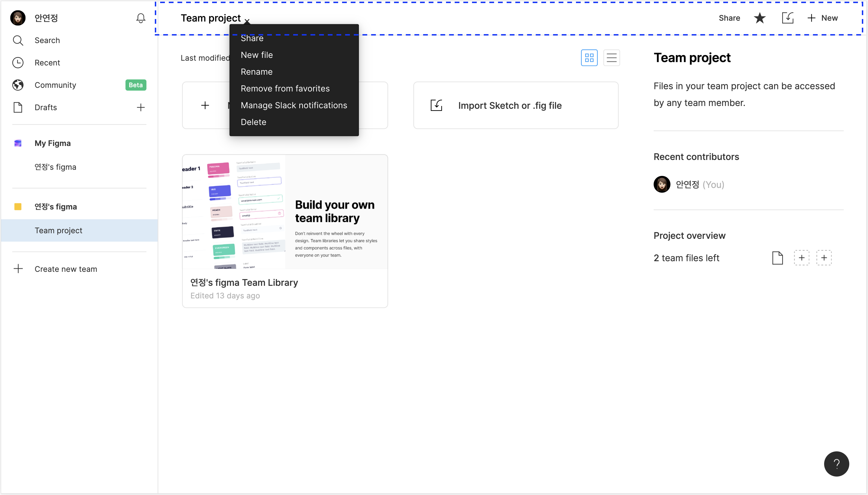Open the 연정's figma Team Library thumbnail
The image size is (868, 495).
pyautogui.click(x=285, y=212)
